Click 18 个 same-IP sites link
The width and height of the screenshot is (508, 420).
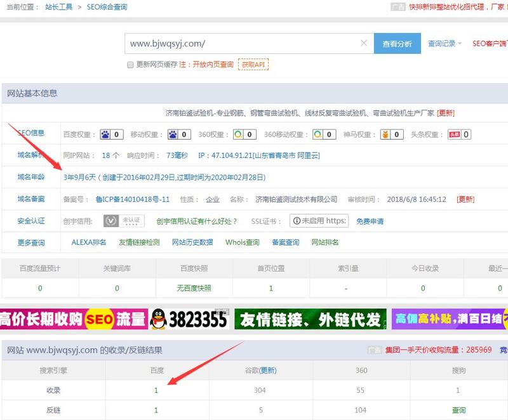110,155
